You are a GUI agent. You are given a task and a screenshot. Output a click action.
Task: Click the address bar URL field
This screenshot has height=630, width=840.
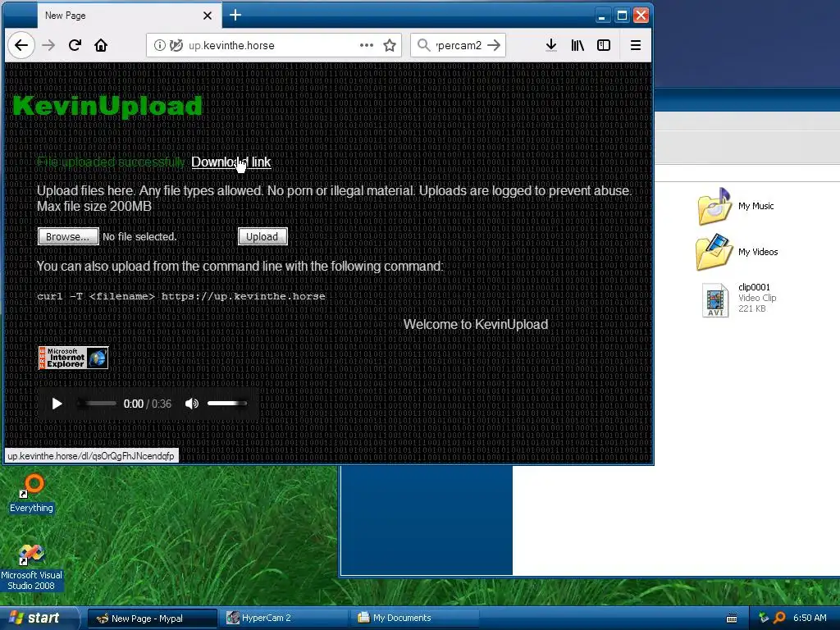[x=273, y=46]
